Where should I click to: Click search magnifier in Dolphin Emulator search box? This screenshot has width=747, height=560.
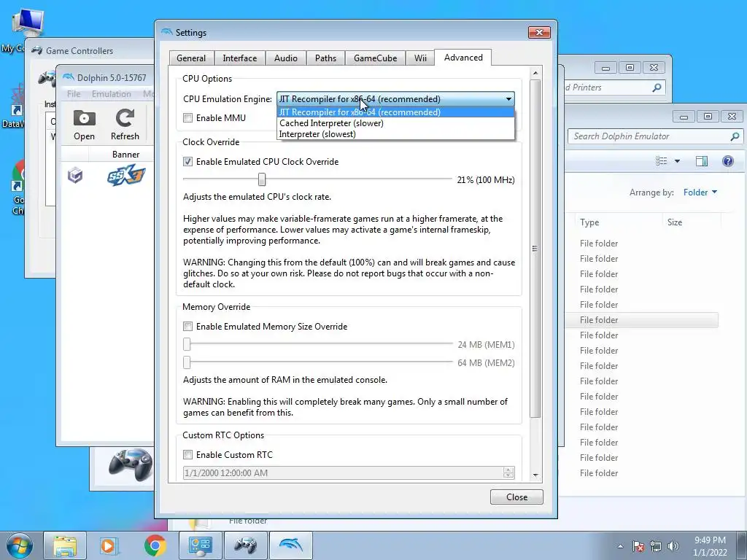tap(735, 136)
